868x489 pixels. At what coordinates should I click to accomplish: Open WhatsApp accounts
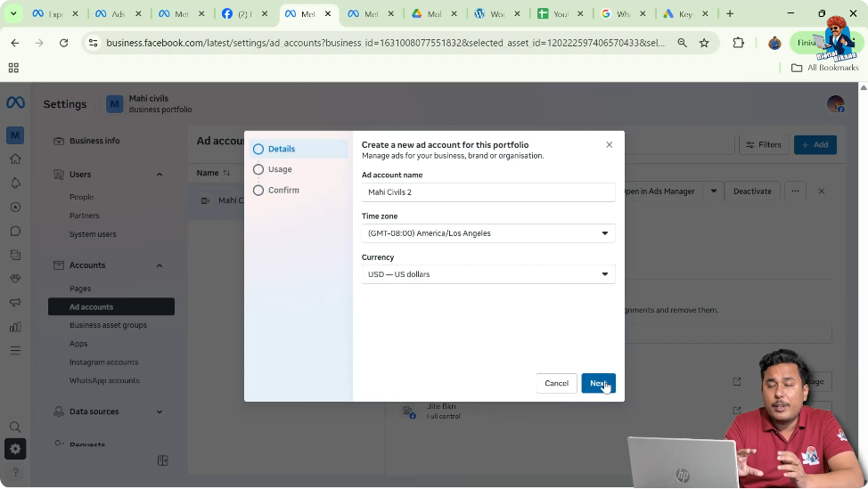104,380
